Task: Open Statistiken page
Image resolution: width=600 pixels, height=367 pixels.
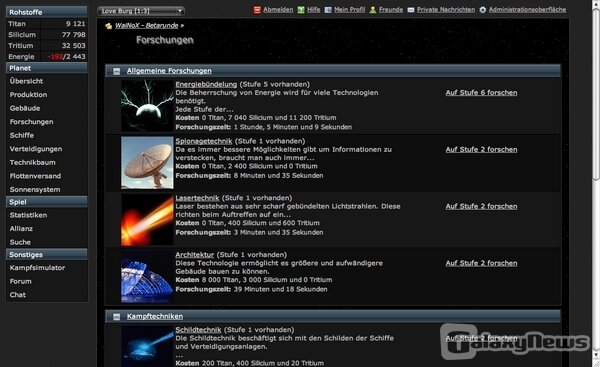Action: click(x=28, y=215)
